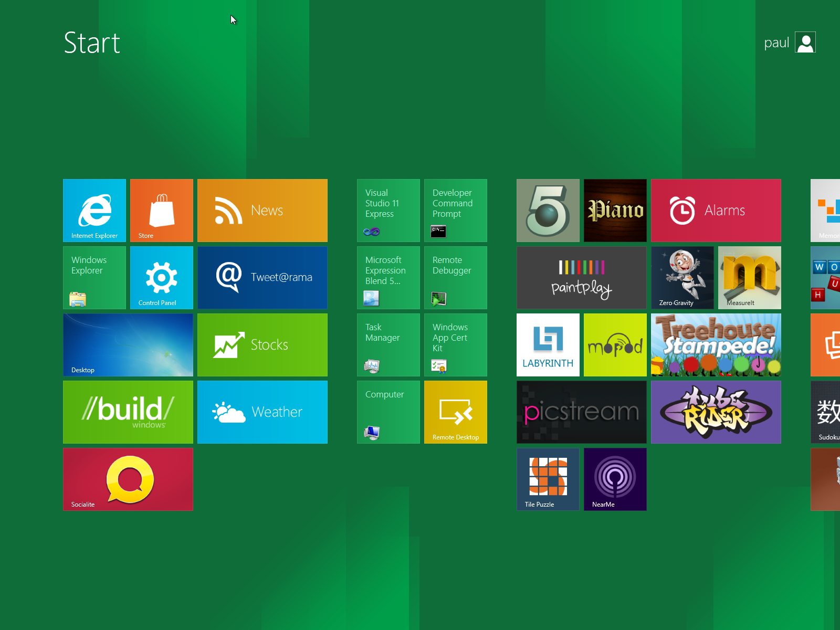Open the News tile
Screen dimensions: 840x630
pos(262,211)
